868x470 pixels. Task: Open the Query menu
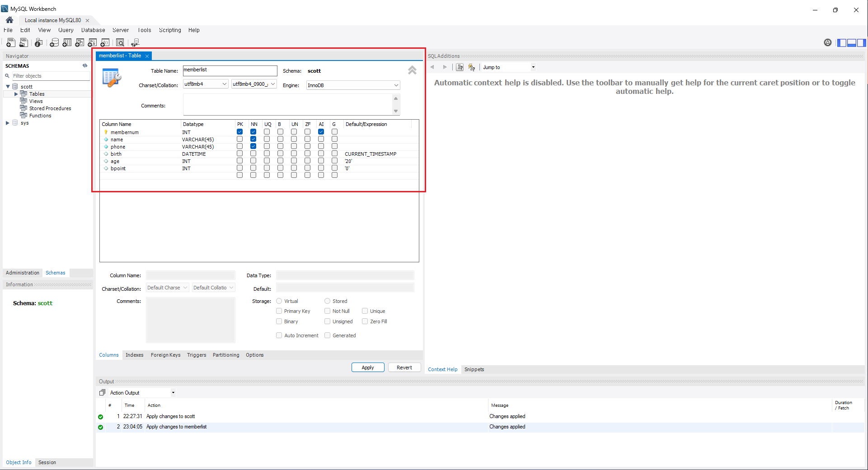tap(66, 30)
